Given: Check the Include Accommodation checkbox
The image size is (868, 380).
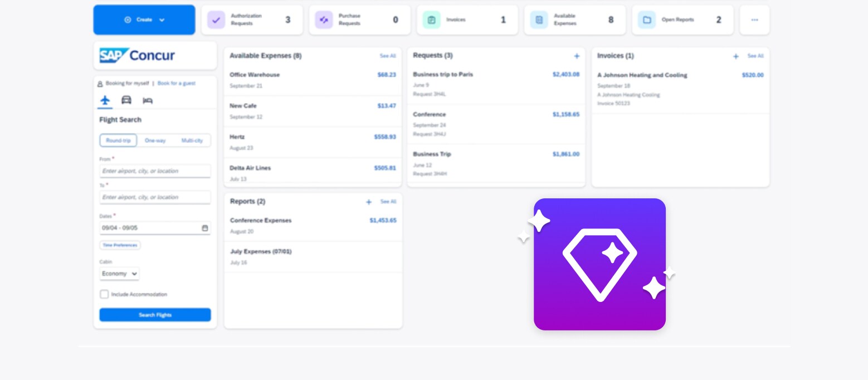Looking at the screenshot, I should [x=104, y=294].
